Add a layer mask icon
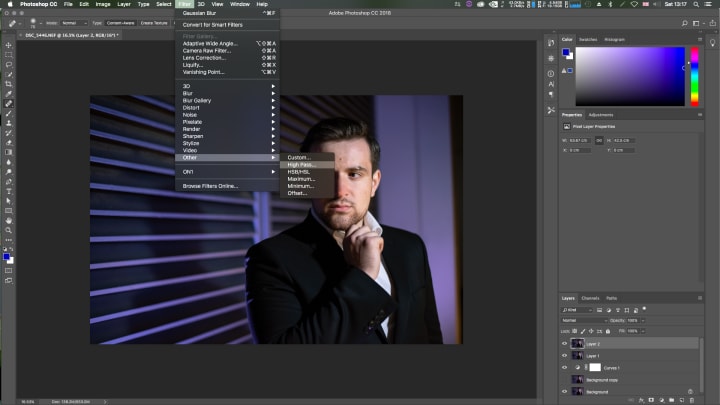Image resolution: width=720 pixels, height=405 pixels. click(x=651, y=400)
